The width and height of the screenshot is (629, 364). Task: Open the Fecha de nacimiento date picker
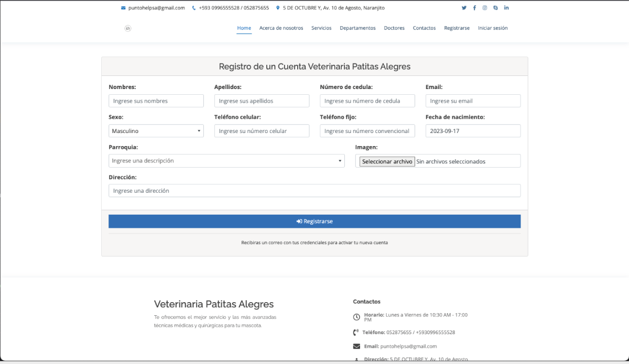[x=472, y=131]
